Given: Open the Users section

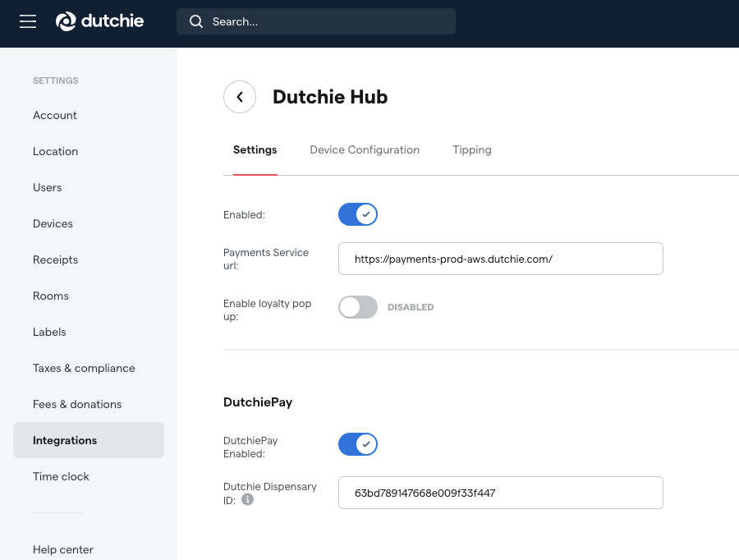Looking at the screenshot, I should (x=47, y=187).
